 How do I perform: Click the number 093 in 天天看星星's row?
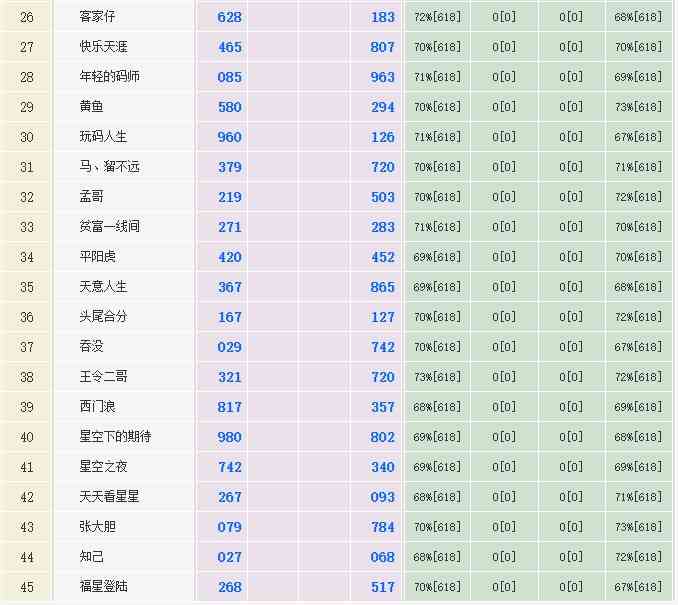[x=383, y=497]
